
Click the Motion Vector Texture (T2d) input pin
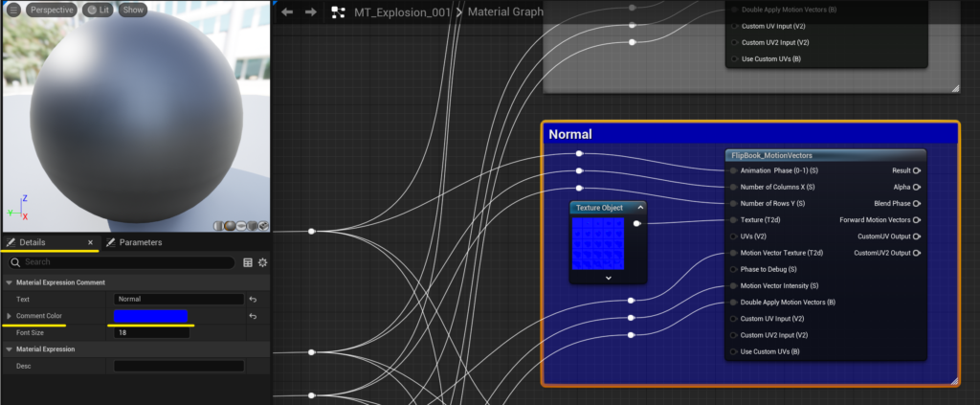[733, 253]
